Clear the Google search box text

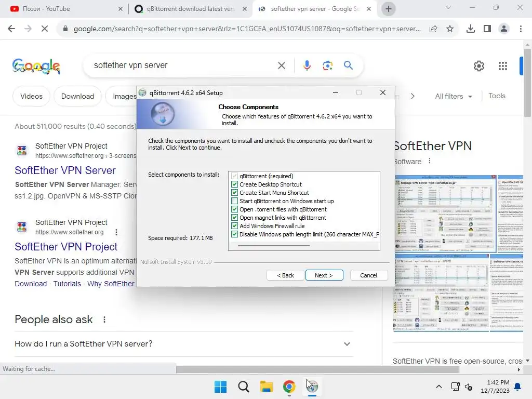(281, 65)
